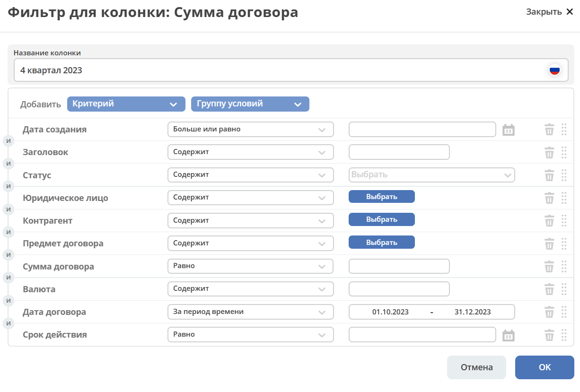
Task: Open the Критерий add dropdown
Action: coord(126,104)
